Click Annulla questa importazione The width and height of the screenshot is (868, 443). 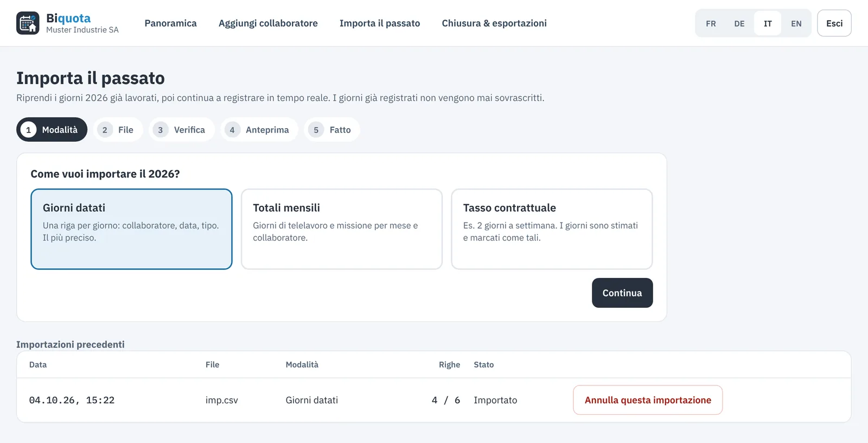point(648,400)
